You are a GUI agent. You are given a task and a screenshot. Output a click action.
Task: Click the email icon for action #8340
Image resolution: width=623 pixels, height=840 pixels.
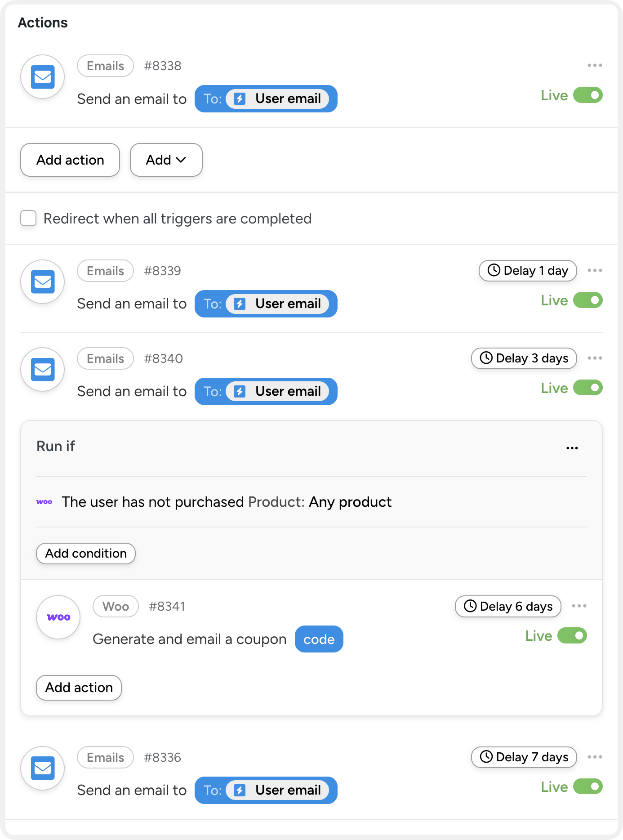(43, 370)
